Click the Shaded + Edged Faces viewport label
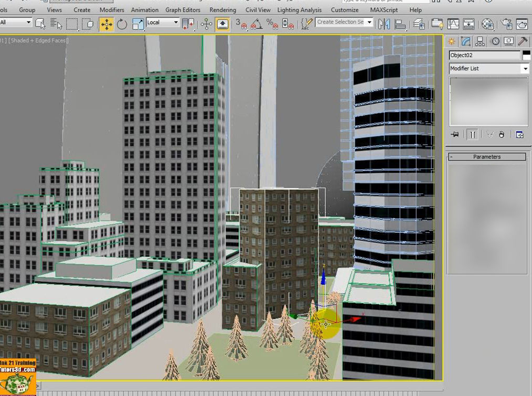 click(x=38, y=40)
